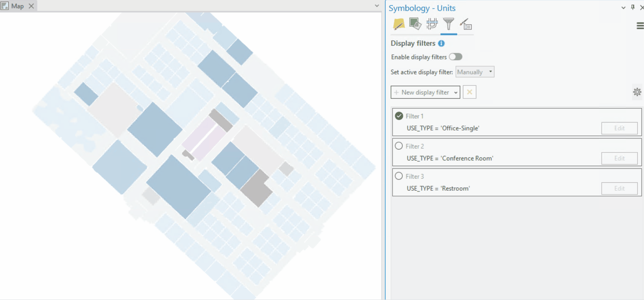
Task: Open Vary symbology by attribute tab
Action: pyautogui.click(x=414, y=24)
